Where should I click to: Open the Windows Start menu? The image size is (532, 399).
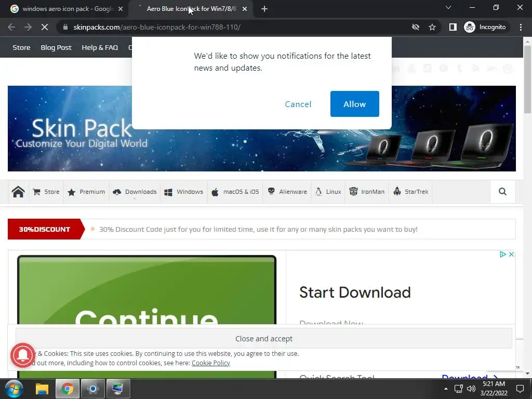coord(14,389)
